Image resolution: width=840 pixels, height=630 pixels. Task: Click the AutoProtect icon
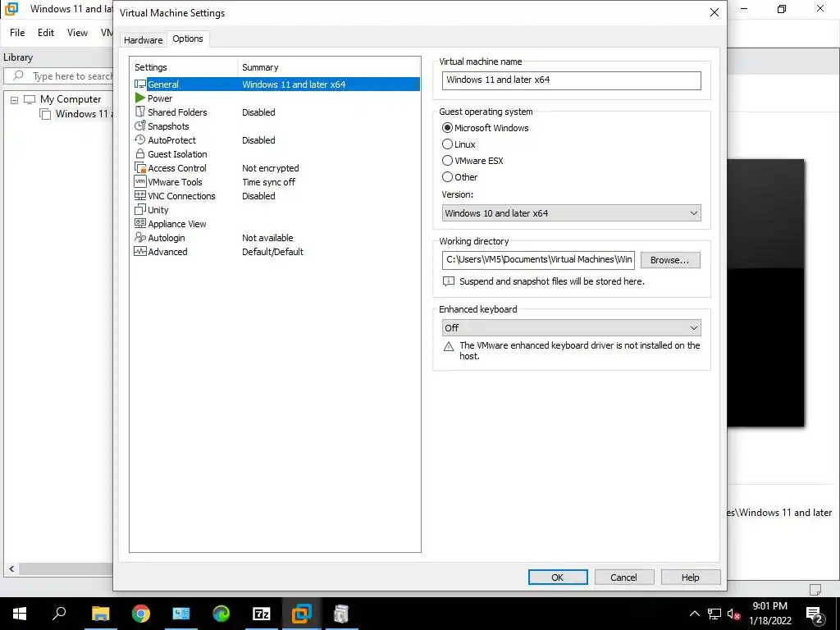click(x=139, y=139)
